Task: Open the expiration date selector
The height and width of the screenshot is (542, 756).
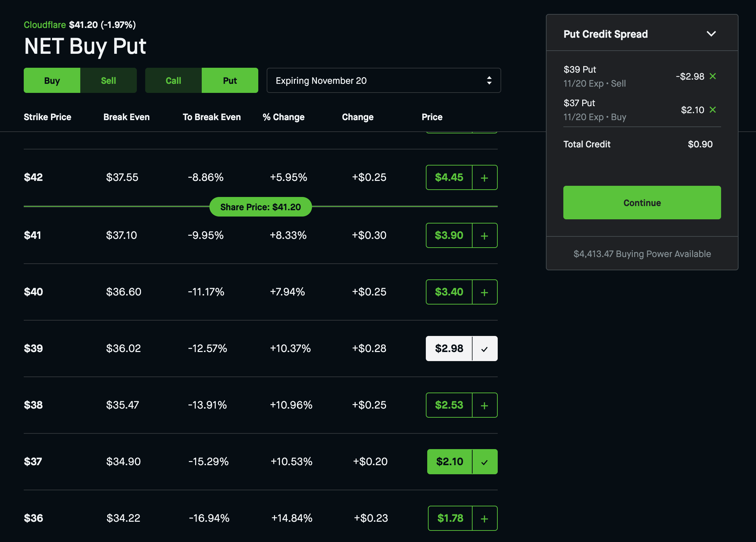Action: pos(384,80)
